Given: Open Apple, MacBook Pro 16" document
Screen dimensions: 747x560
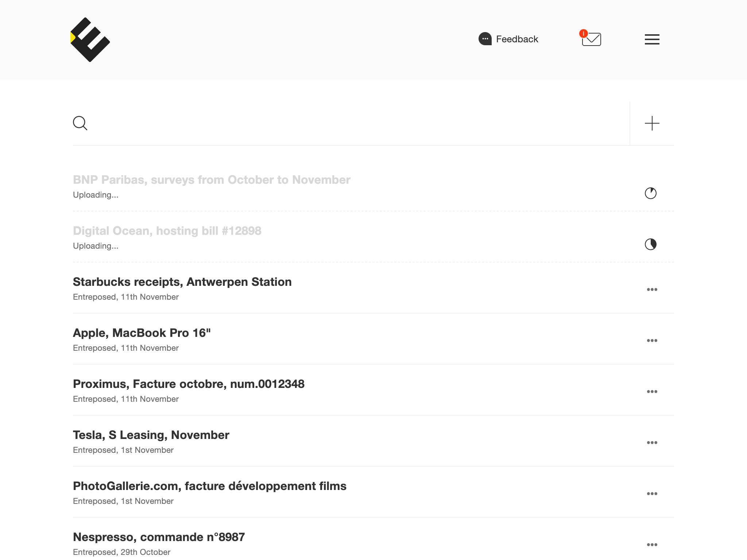Looking at the screenshot, I should point(142,333).
